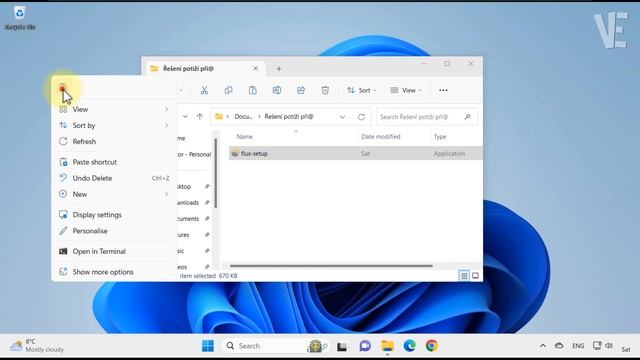Image resolution: width=640 pixels, height=360 pixels.
Task: Click the search magnifier icon in Explorer search box
Action: [468, 117]
